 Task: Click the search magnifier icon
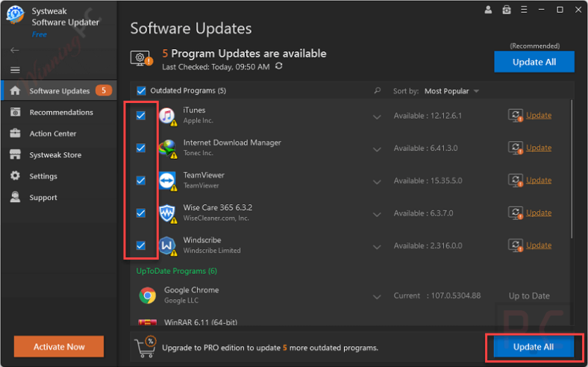pyautogui.click(x=378, y=91)
